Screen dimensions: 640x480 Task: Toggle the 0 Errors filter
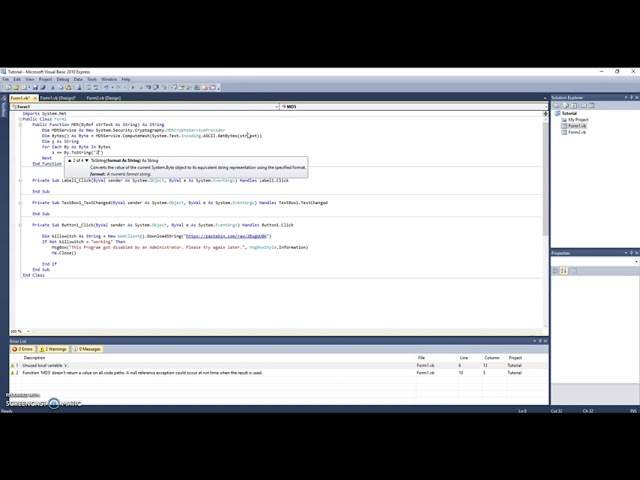click(x=22, y=349)
